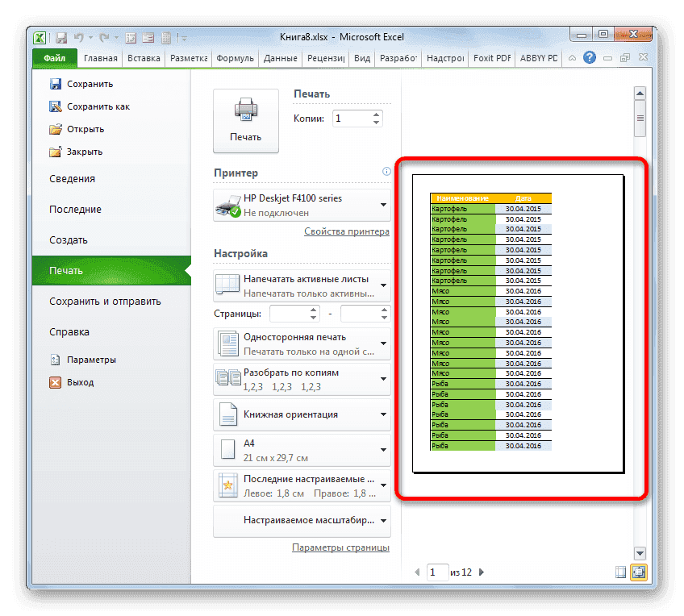The width and height of the screenshot is (684, 616).
Task: Open Параметры страницы link
Action: pyautogui.click(x=341, y=547)
